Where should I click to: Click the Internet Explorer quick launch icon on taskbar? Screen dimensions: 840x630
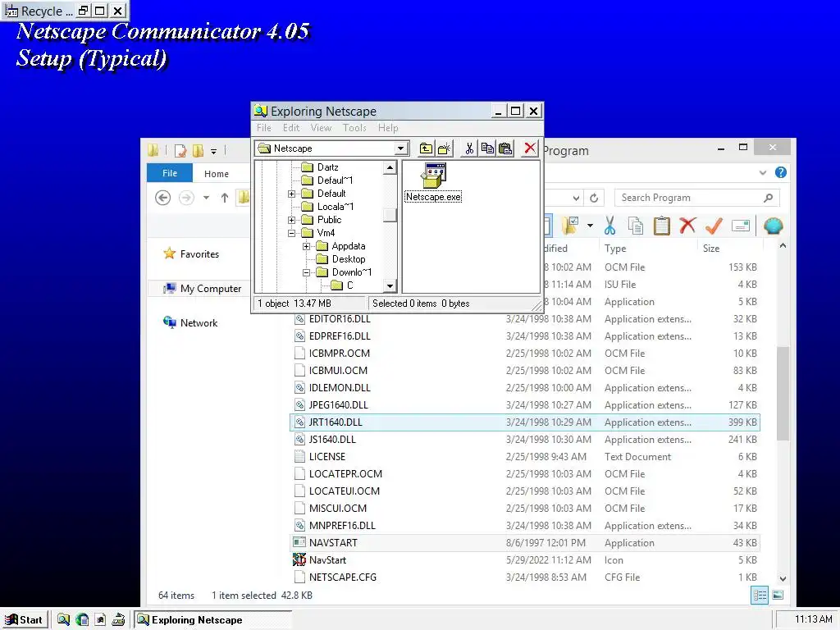coord(82,620)
